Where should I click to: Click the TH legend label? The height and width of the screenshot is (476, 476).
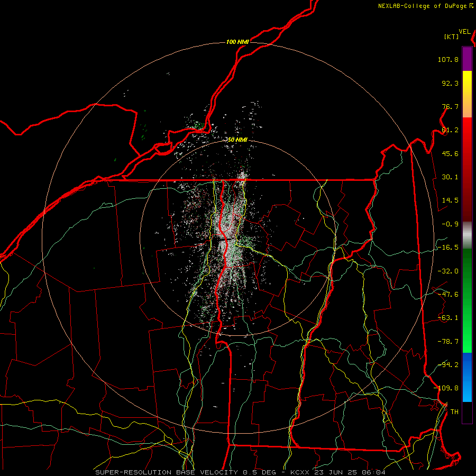[454, 411]
